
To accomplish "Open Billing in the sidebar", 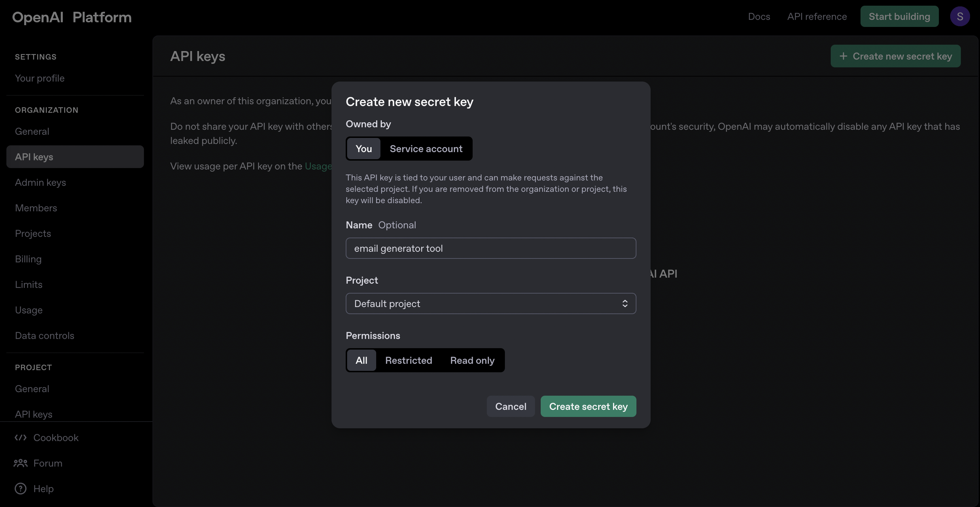I will (28, 259).
